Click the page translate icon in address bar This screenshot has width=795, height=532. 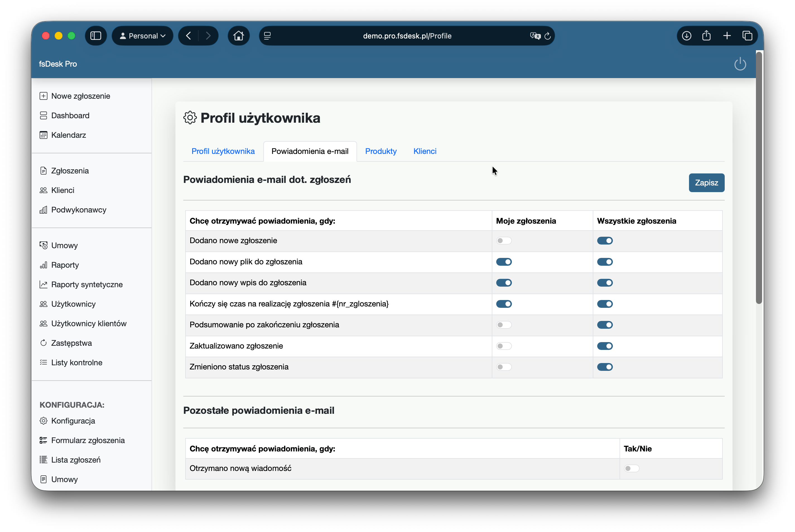coord(535,36)
